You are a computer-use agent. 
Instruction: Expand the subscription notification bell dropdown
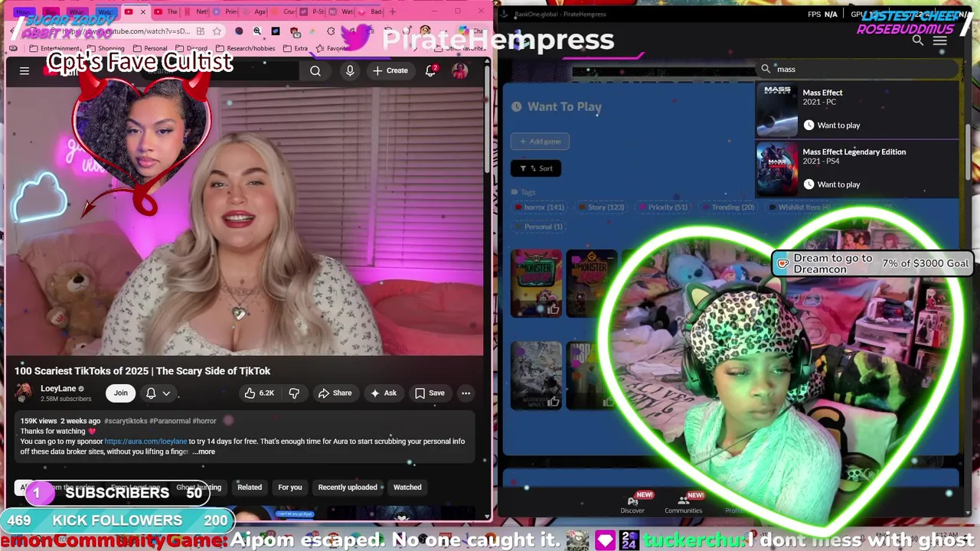[x=158, y=393]
